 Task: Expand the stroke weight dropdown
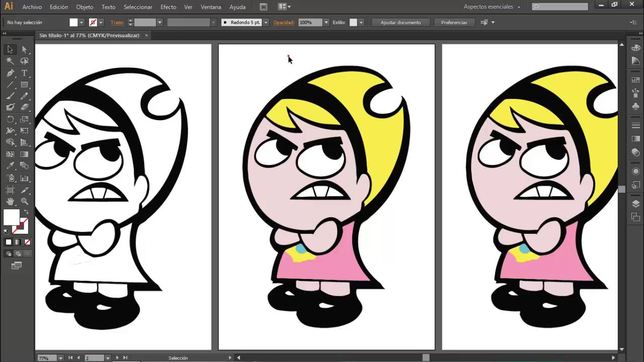(x=159, y=22)
